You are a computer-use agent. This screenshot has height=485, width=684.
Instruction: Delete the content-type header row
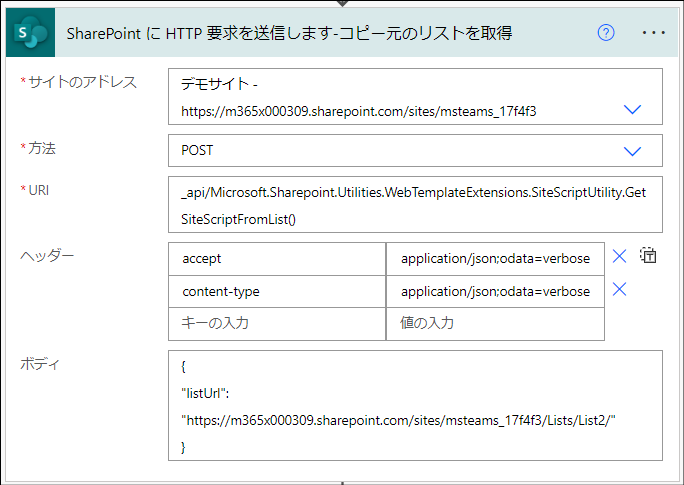[619, 289]
